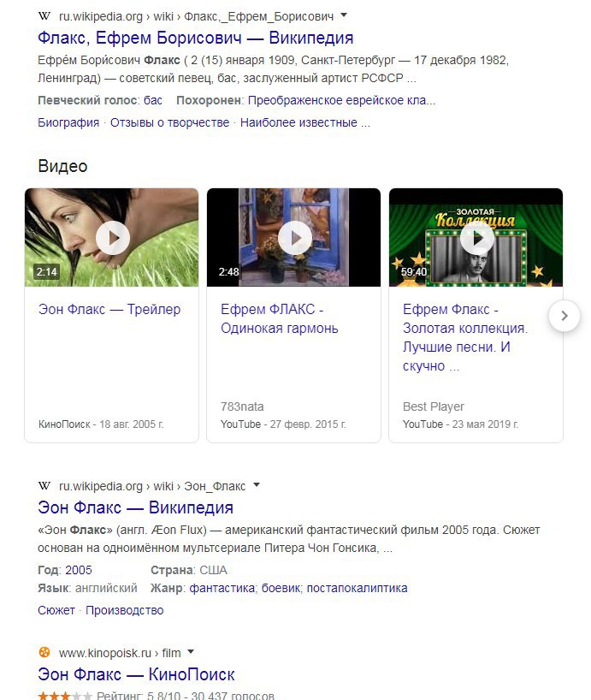Click Wikipedia favicon beside Флакс,_Ефрем_Борисович URL
591x700 pixels.
44,16
